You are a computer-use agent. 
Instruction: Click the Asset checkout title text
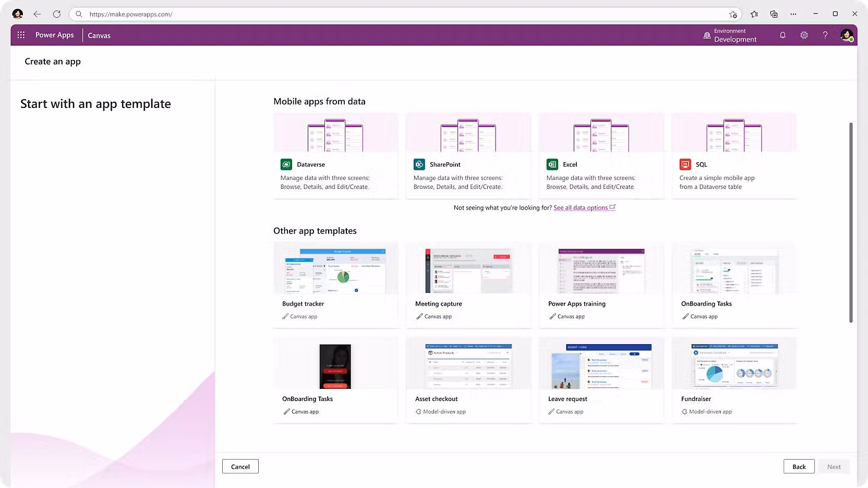436,399
